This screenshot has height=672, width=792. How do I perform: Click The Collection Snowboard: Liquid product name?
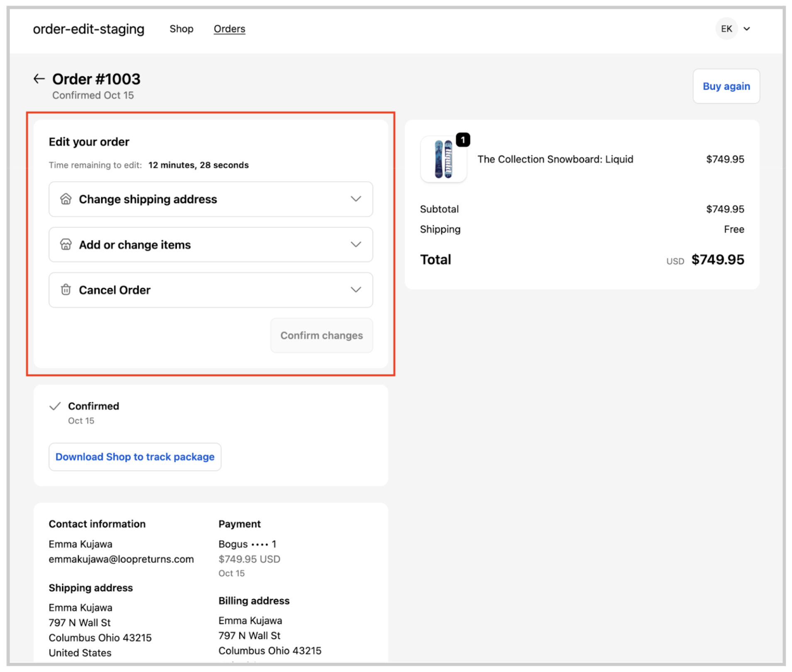(x=555, y=159)
